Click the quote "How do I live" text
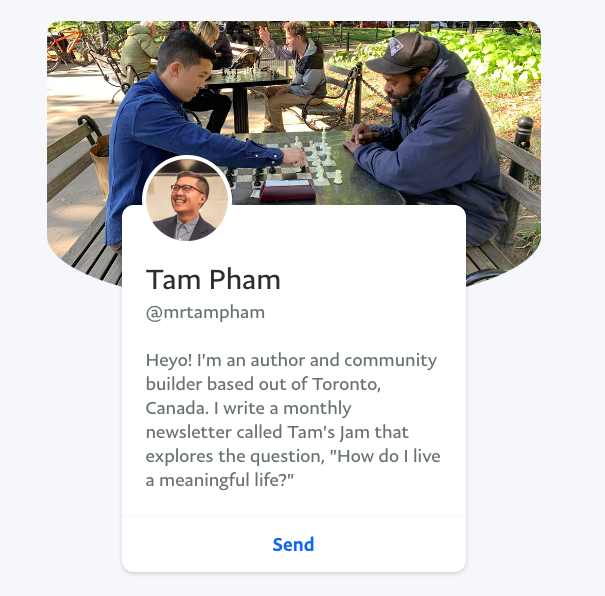The width and height of the screenshot is (605, 596). point(385,456)
